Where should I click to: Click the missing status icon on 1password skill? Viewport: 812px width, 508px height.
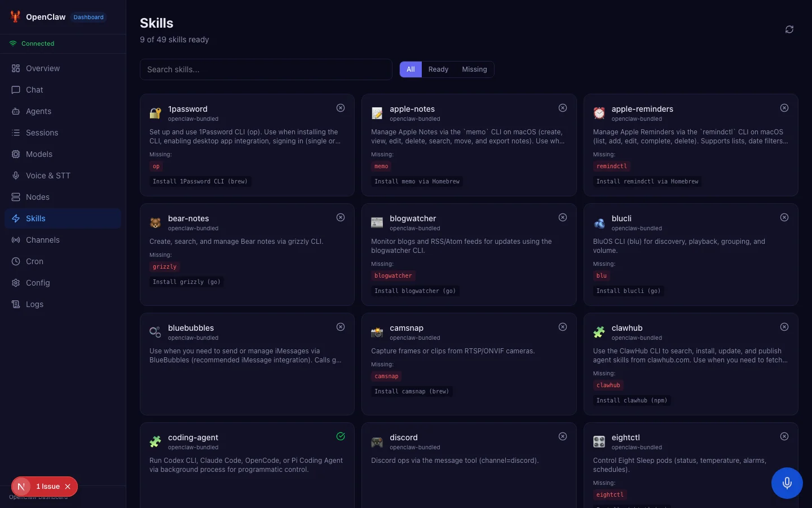(x=341, y=108)
